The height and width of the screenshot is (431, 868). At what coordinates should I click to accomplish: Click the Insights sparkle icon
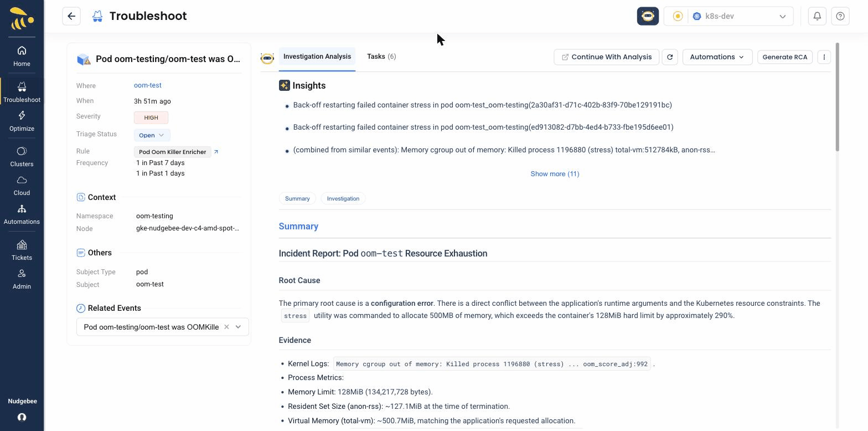coord(284,85)
